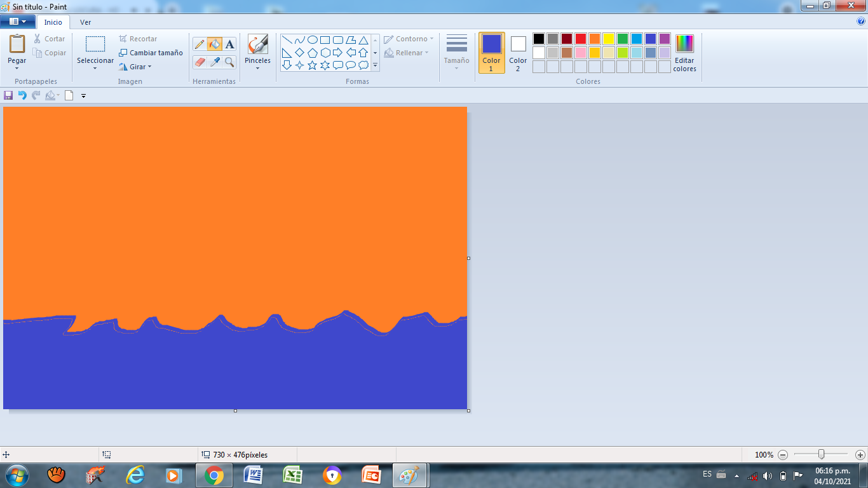Select the Eraser tool
Viewport: 868px width, 488px height.
click(x=200, y=62)
